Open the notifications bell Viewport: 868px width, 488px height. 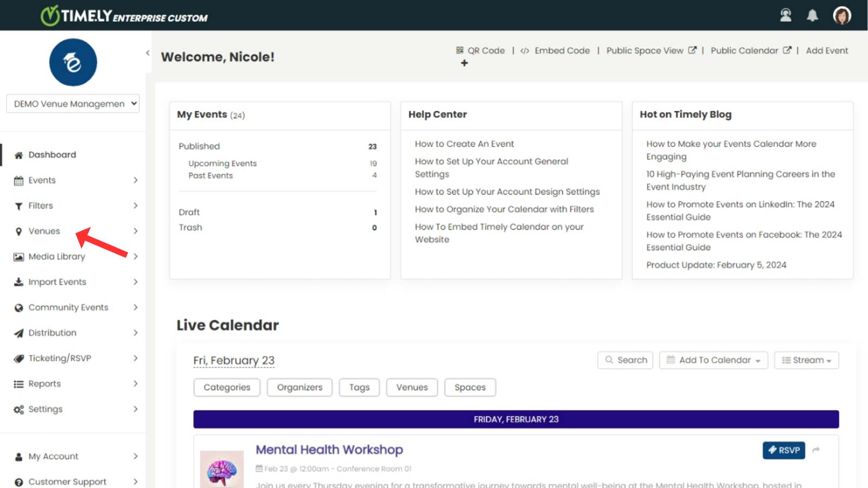(813, 15)
